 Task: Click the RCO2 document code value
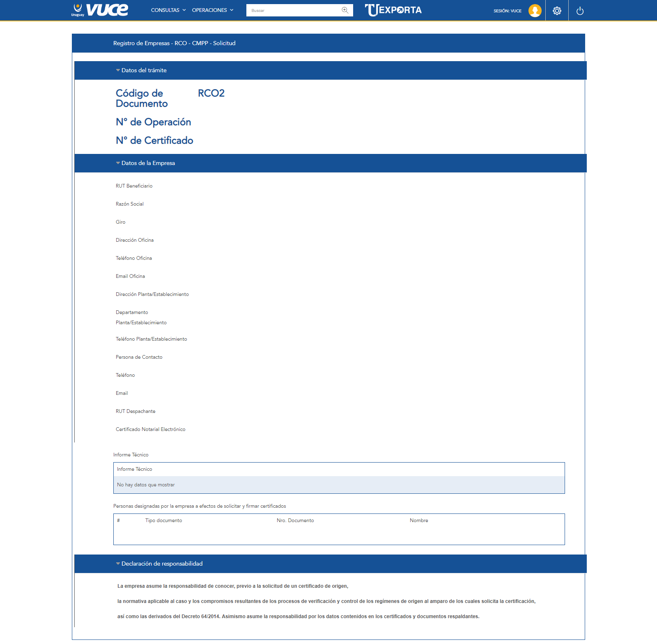point(211,93)
